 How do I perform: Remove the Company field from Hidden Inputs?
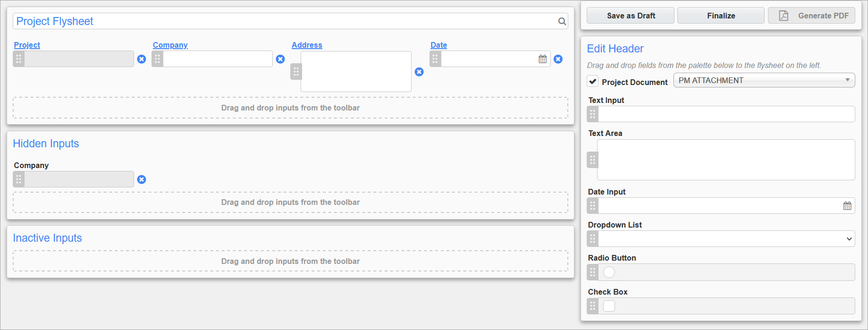point(142,179)
